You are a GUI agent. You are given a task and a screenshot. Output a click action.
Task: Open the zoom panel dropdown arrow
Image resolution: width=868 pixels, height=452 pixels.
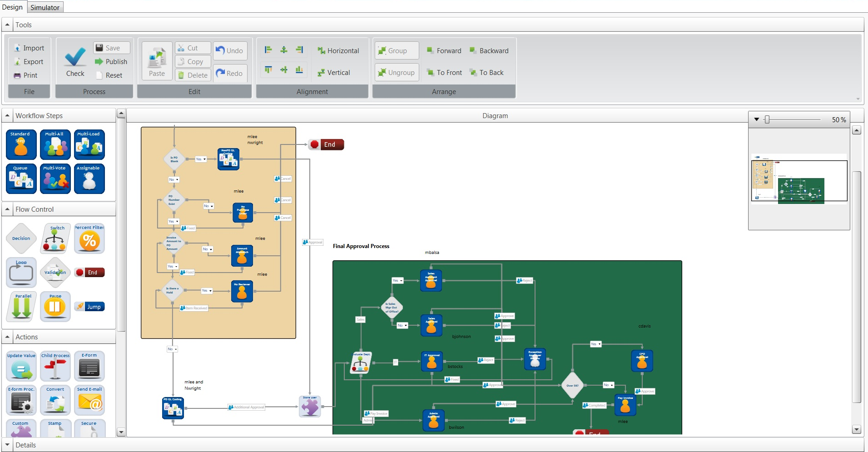757,119
